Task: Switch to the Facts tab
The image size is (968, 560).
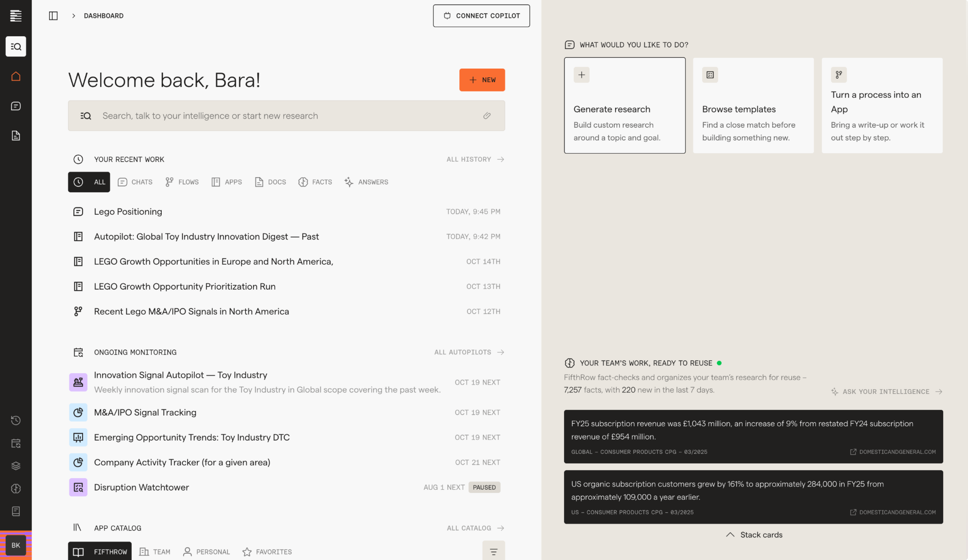Action: tap(315, 182)
